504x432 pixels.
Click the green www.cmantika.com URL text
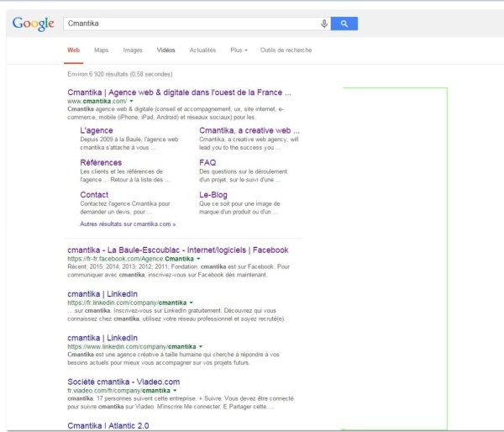tap(97, 101)
